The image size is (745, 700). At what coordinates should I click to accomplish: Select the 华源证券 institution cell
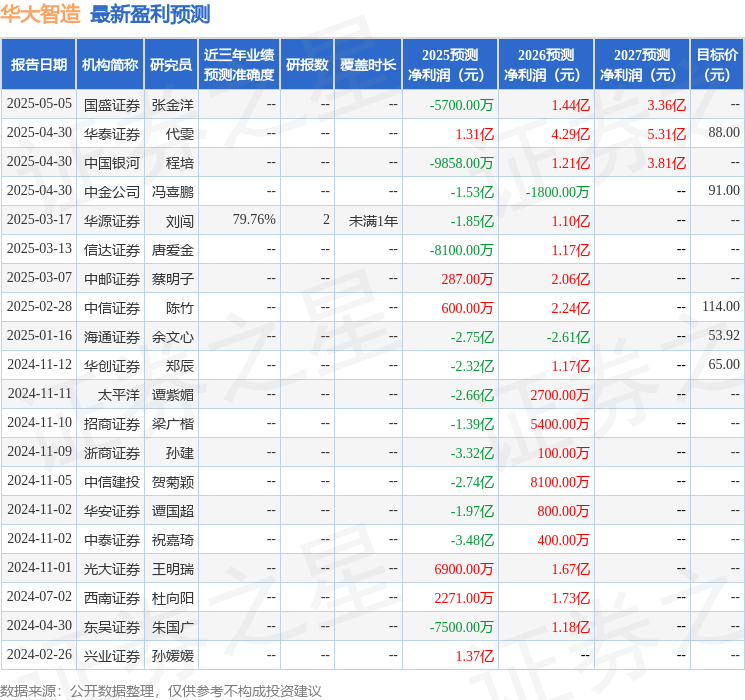click(x=112, y=221)
